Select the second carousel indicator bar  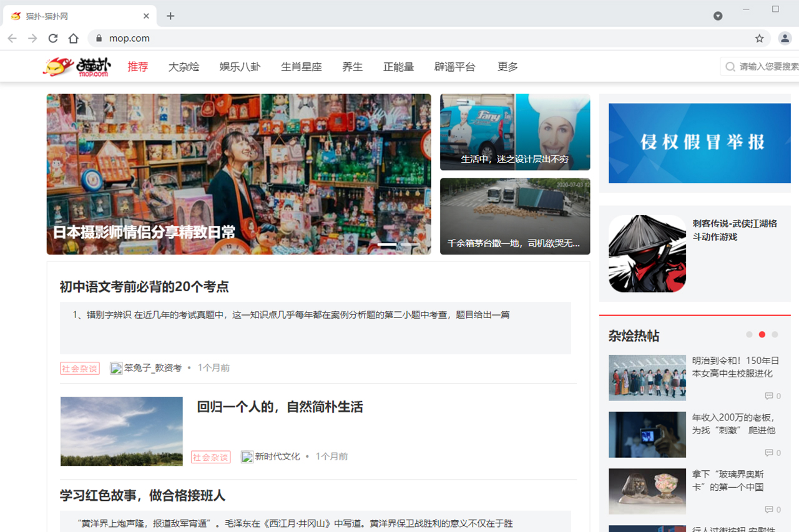[x=410, y=244]
